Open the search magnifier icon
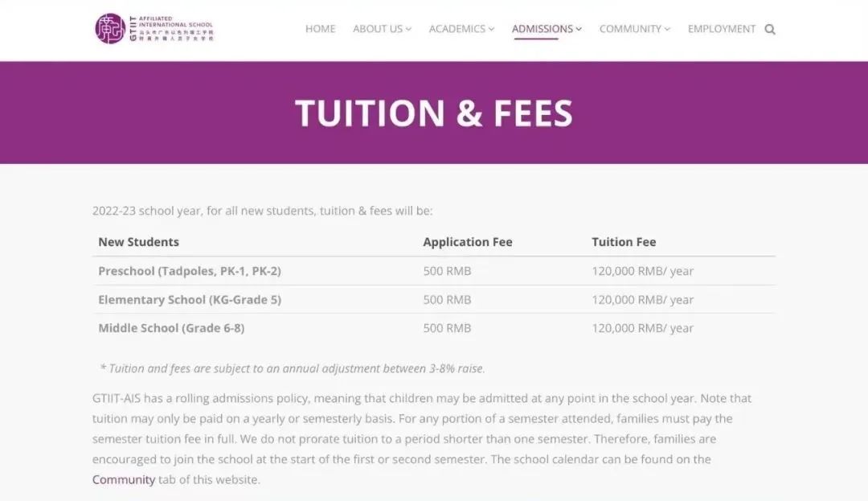Viewport: 868px width, 501px height. pos(770,30)
